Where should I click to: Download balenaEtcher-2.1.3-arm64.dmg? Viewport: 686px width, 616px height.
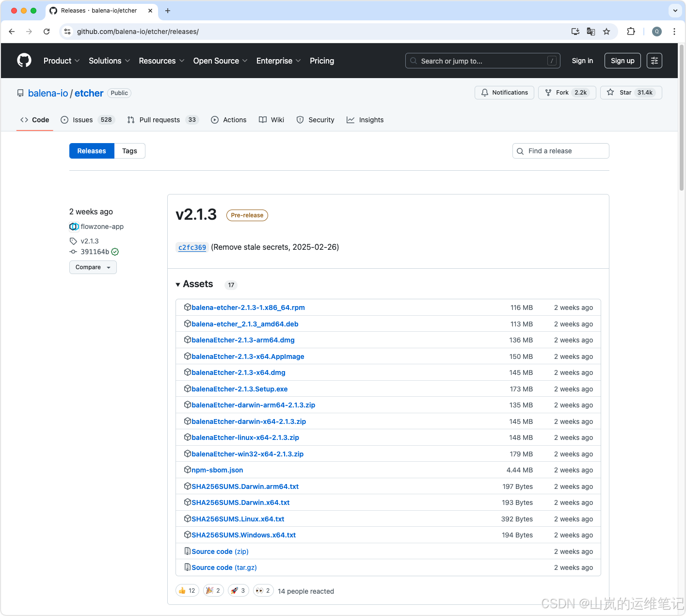click(243, 340)
